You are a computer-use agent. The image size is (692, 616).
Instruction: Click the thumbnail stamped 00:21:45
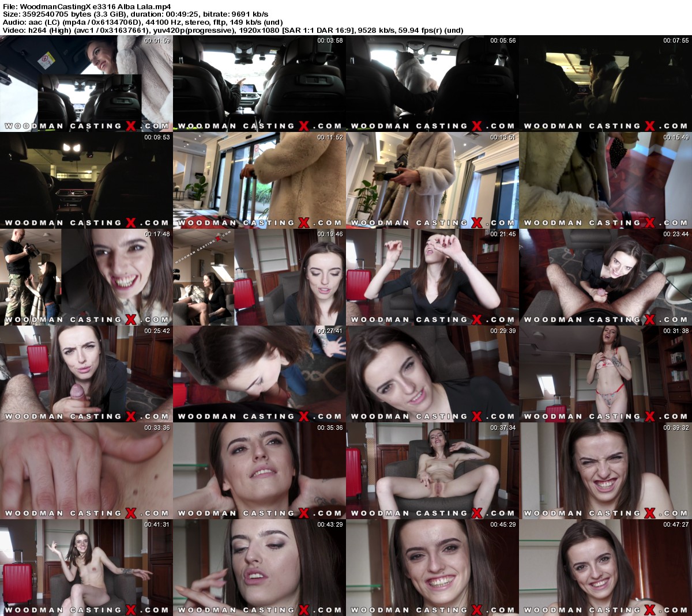coord(432,277)
